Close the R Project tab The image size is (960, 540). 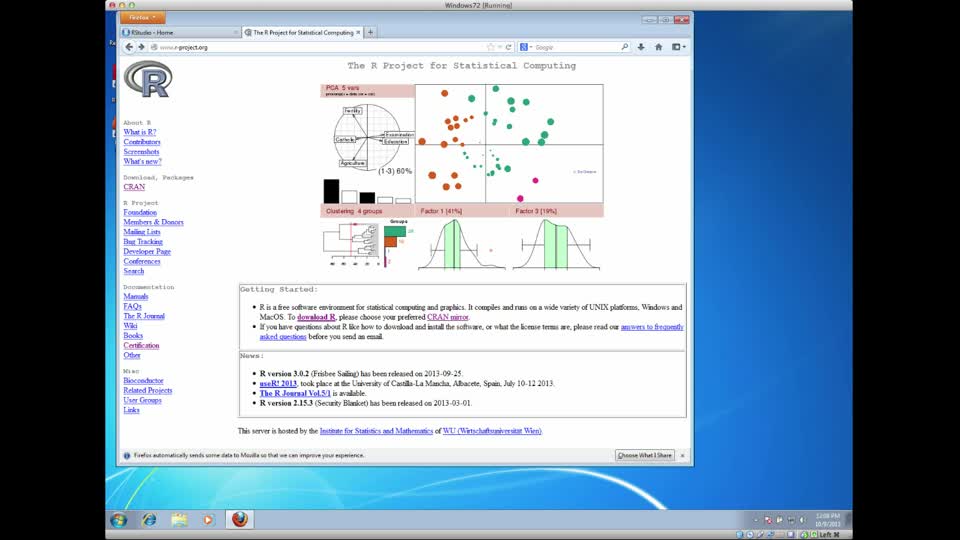pos(358,32)
